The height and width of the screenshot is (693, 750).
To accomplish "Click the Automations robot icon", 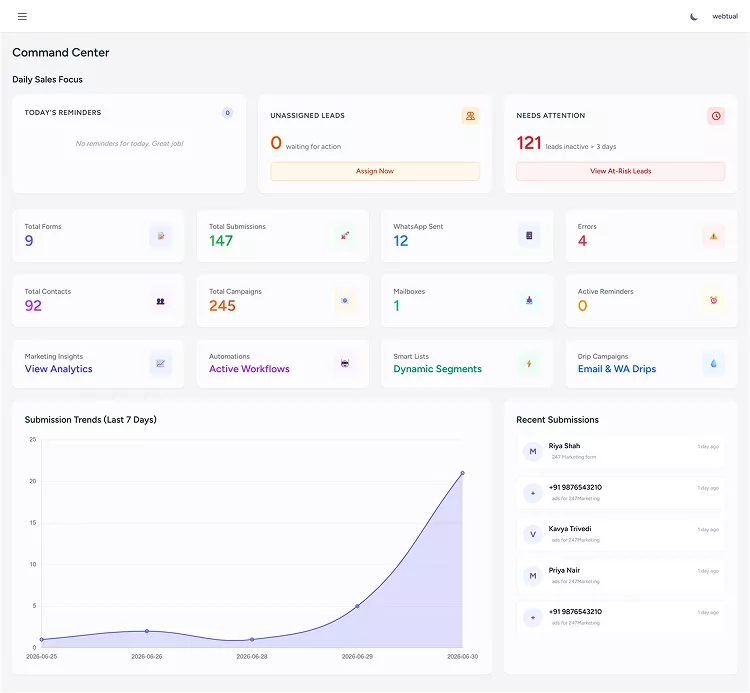I will 345,364.
